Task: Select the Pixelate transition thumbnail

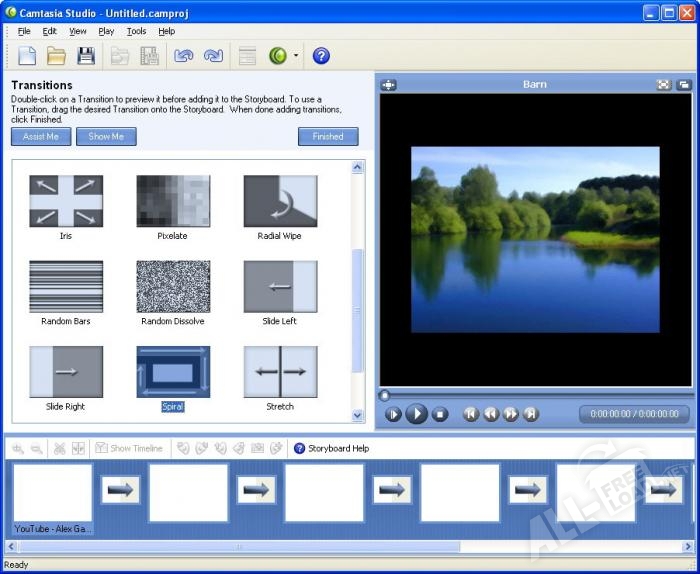Action: pyautogui.click(x=173, y=201)
